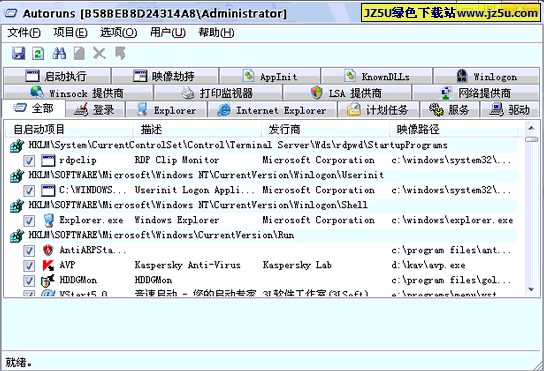Sort by the 映像路径 column header
The width and height of the screenshot is (544, 371).
pyautogui.click(x=453, y=129)
